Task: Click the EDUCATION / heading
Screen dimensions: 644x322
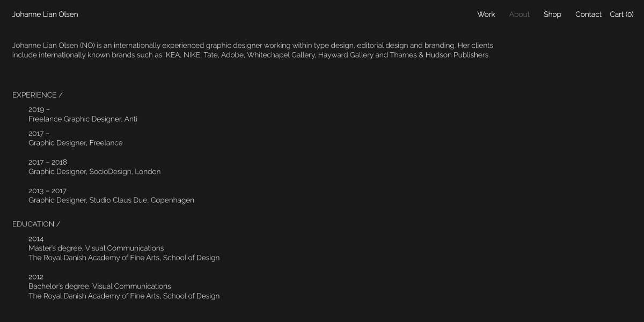Action: (x=36, y=224)
